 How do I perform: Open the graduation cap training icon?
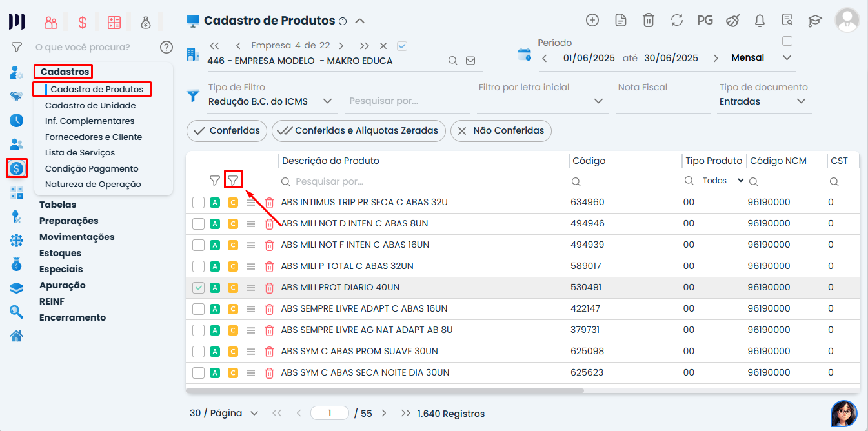click(814, 20)
